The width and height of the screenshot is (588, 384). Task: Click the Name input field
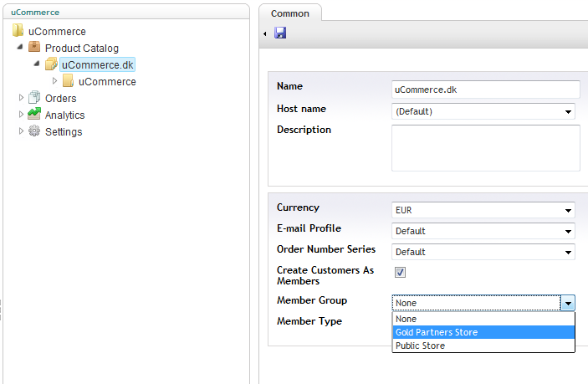pyautogui.click(x=486, y=90)
